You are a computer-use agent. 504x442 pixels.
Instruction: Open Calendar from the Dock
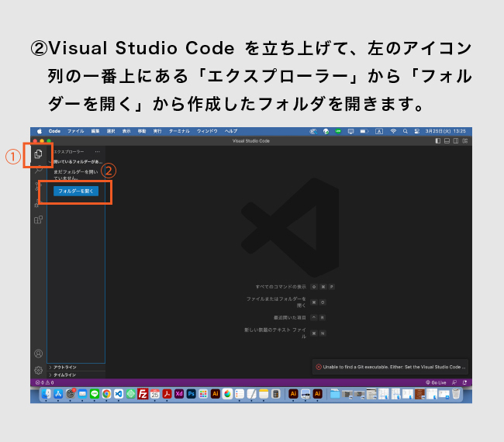[x=155, y=393]
